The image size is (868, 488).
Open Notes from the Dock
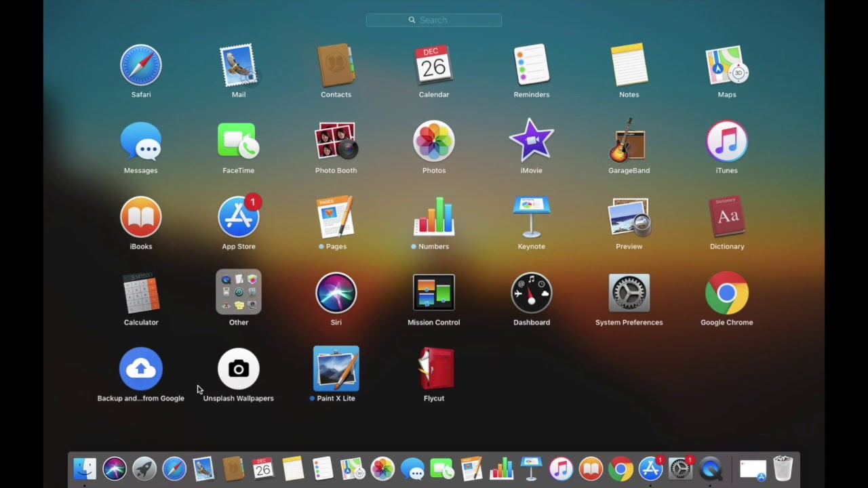click(293, 468)
